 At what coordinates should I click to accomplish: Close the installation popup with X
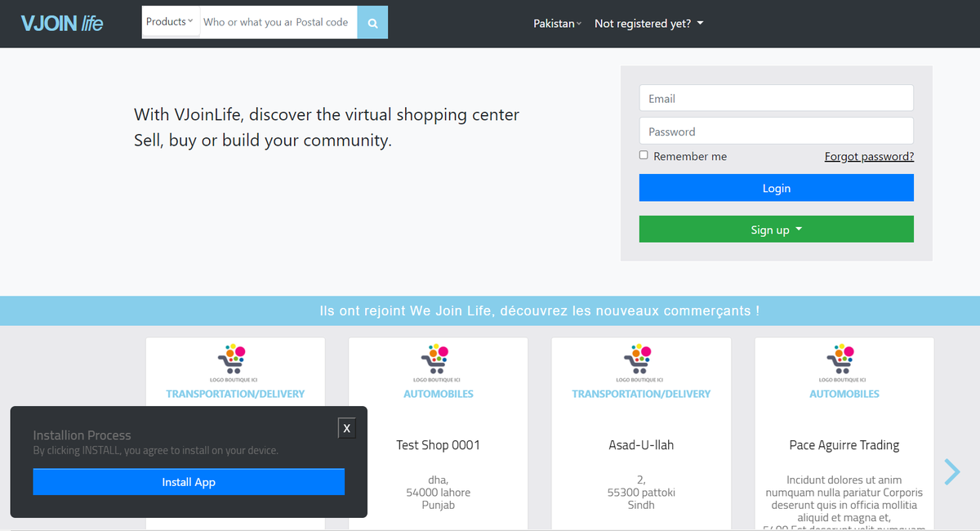tap(347, 428)
